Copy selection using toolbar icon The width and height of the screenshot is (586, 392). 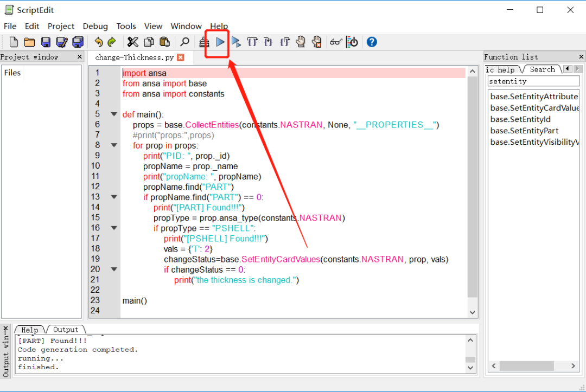(x=149, y=42)
